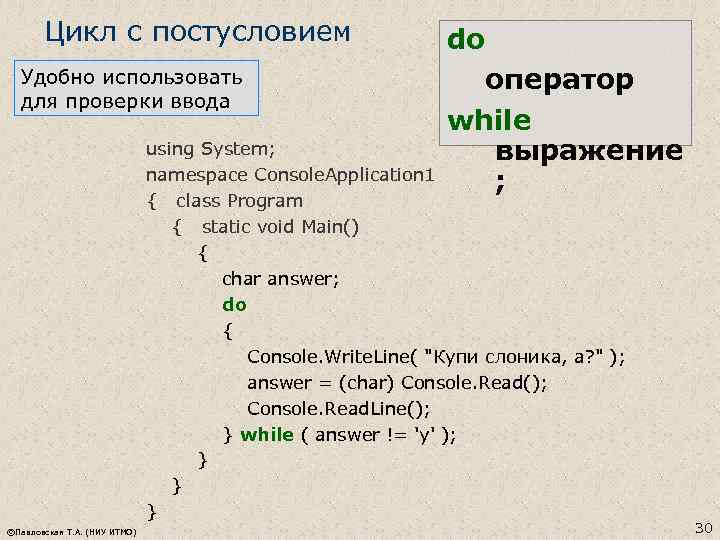The height and width of the screenshot is (540, 720).
Task: Click the text "class Program"
Action: pyautogui.click(x=239, y=201)
